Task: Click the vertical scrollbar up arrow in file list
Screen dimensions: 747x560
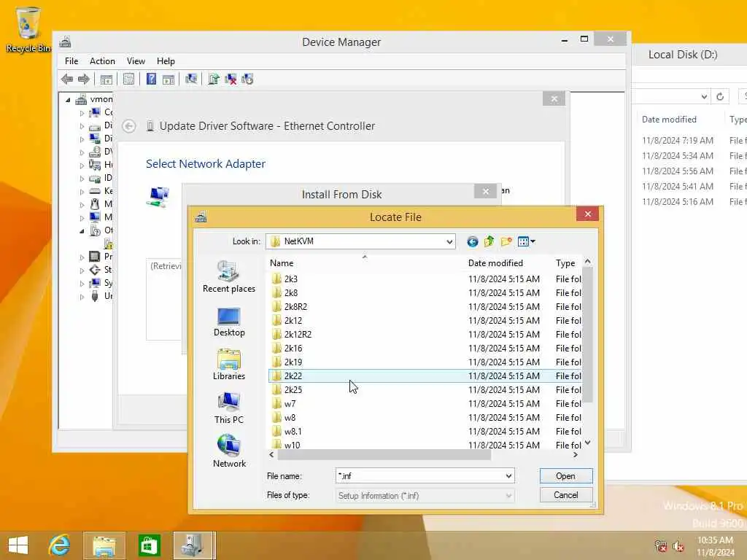Action: click(587, 262)
